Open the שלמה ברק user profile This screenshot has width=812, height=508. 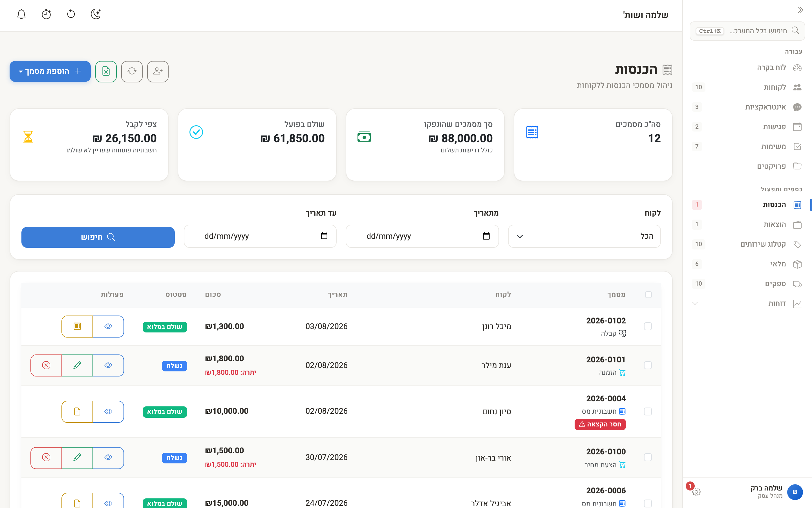click(777, 492)
